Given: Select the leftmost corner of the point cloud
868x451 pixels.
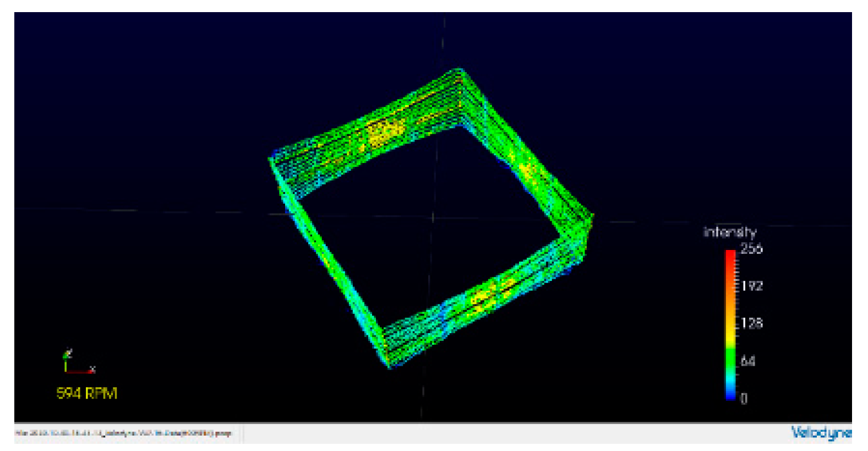Looking at the screenshot, I should pyautogui.click(x=271, y=159).
